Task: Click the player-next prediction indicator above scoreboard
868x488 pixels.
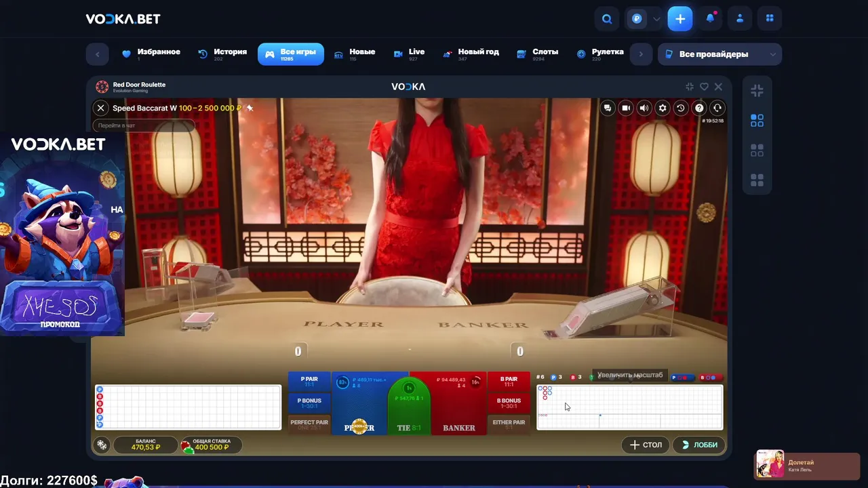Action: (683, 378)
